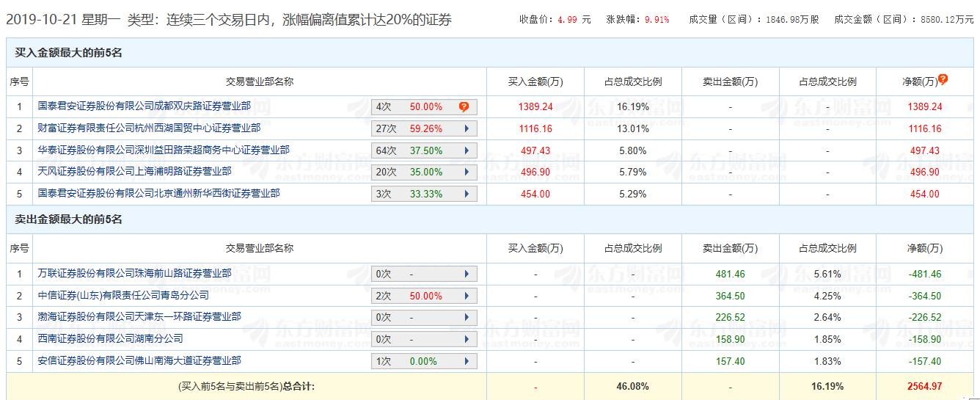Screen dimensions: 980x400
Task: Click the total buy ratio 46.08%
Action: [x=632, y=386]
